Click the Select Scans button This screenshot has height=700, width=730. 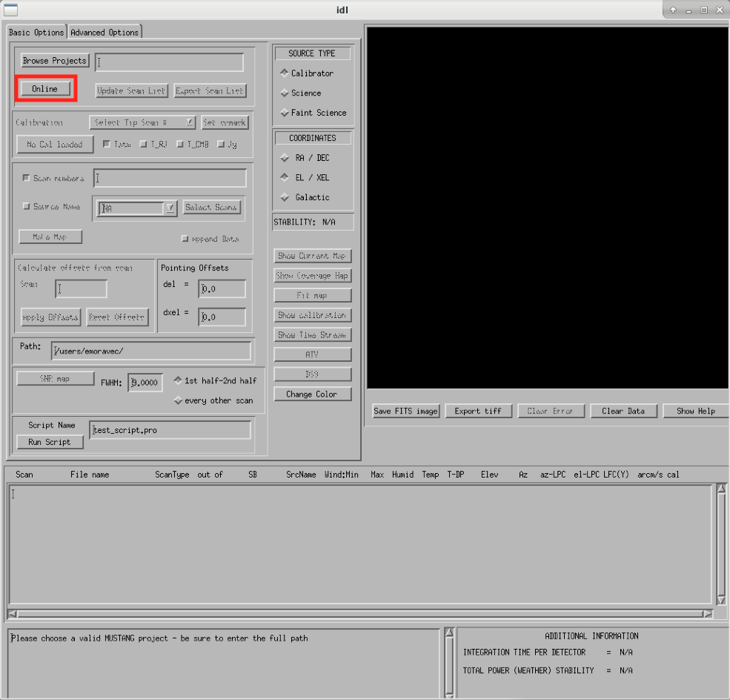click(211, 207)
